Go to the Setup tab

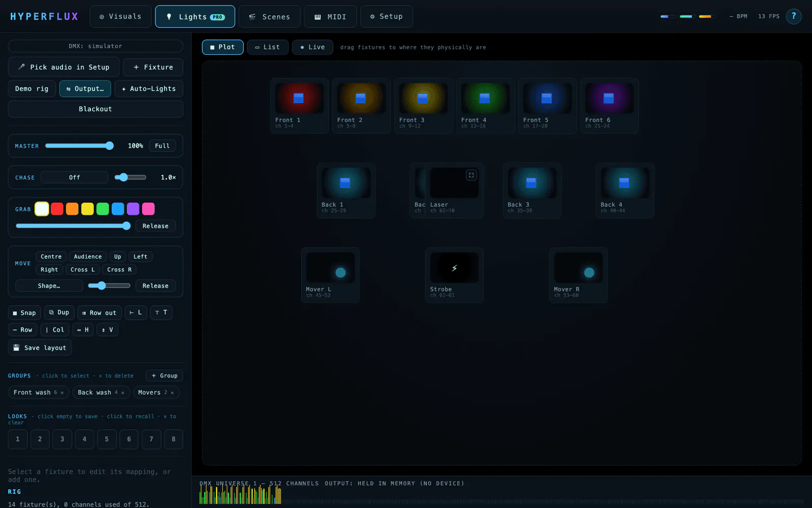(x=387, y=16)
